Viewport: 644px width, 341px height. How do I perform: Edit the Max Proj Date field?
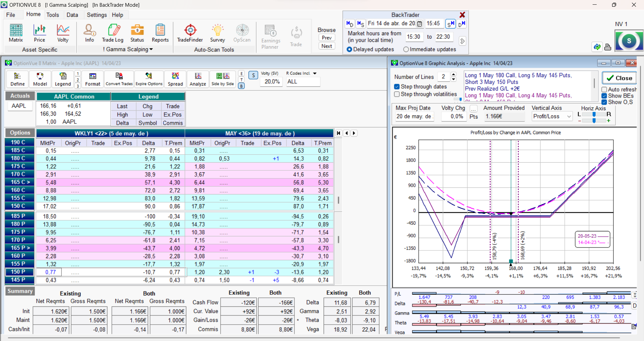414,116
